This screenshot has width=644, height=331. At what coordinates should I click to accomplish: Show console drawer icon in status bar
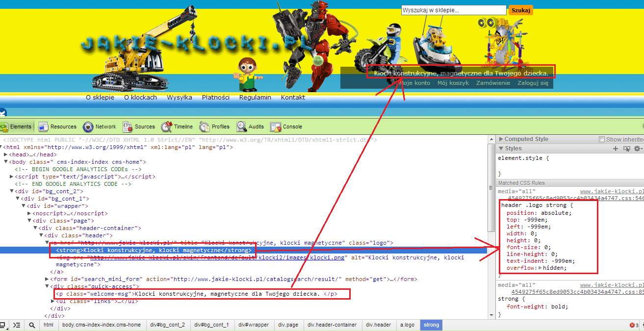click(17, 325)
